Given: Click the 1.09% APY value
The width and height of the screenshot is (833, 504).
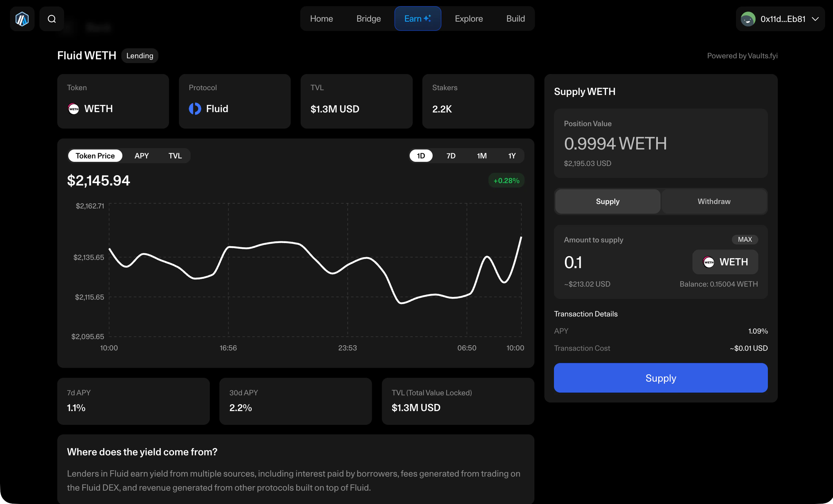Looking at the screenshot, I should point(758,331).
